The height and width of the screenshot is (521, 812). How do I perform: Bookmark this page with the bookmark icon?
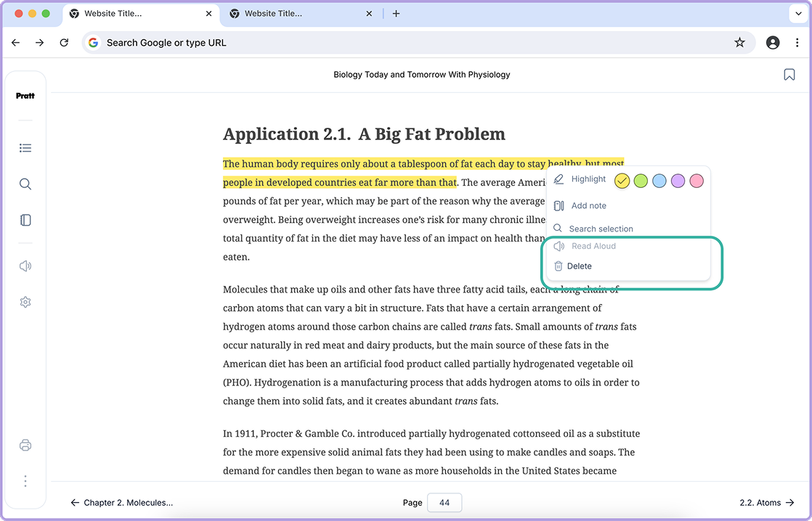coord(789,75)
